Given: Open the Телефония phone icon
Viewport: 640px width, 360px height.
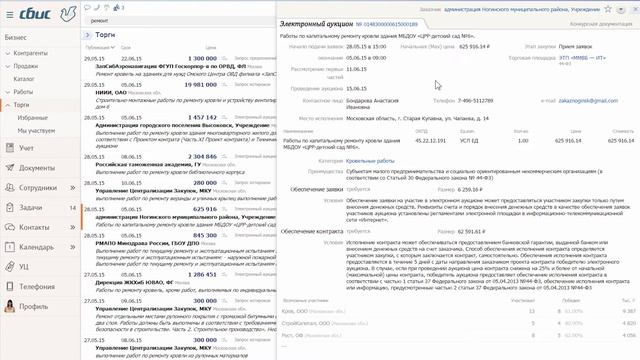Looking at the screenshot, I should coord(10,286).
